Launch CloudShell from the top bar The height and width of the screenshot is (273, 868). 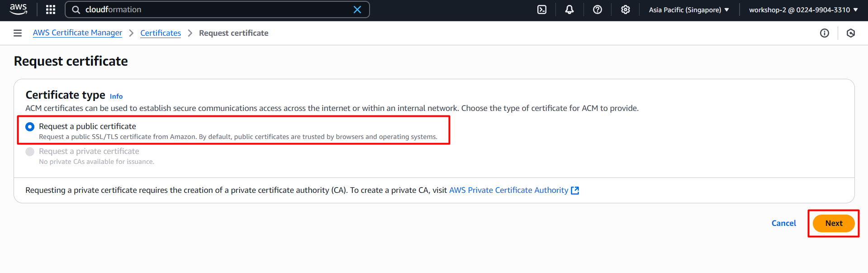coord(541,10)
